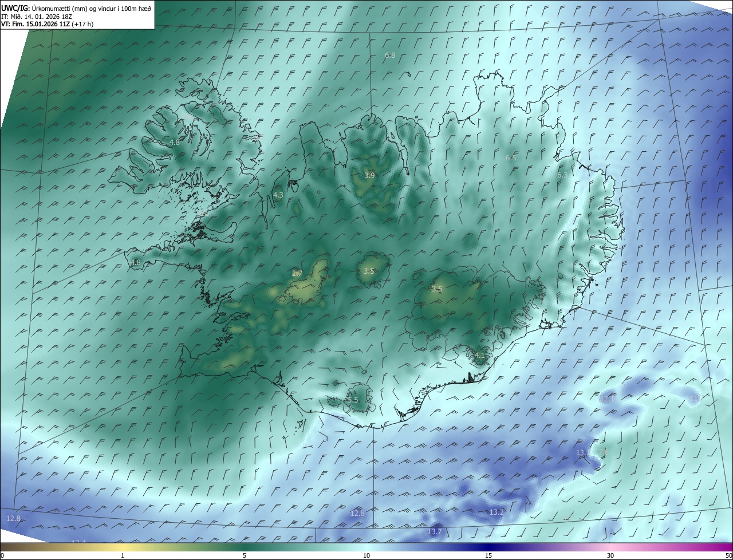Click the 4.8 value over the Westfjords
This screenshot has height=560, width=733.
(175, 142)
